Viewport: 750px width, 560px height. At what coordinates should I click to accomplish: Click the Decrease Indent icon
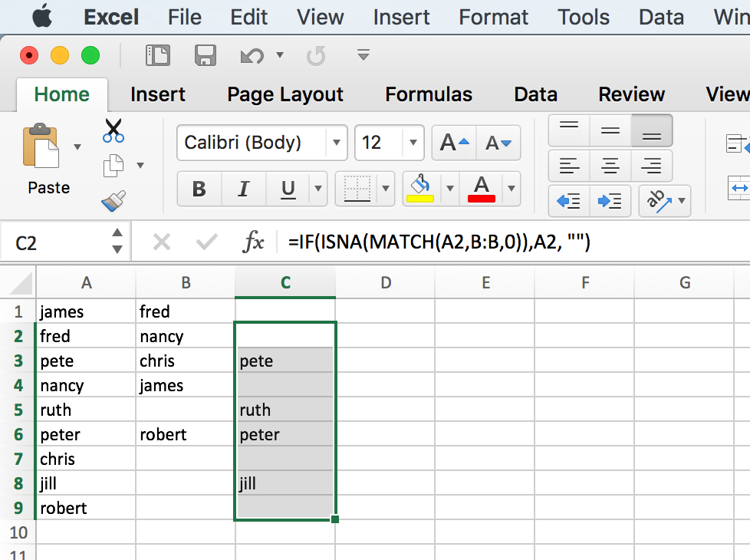(x=568, y=201)
